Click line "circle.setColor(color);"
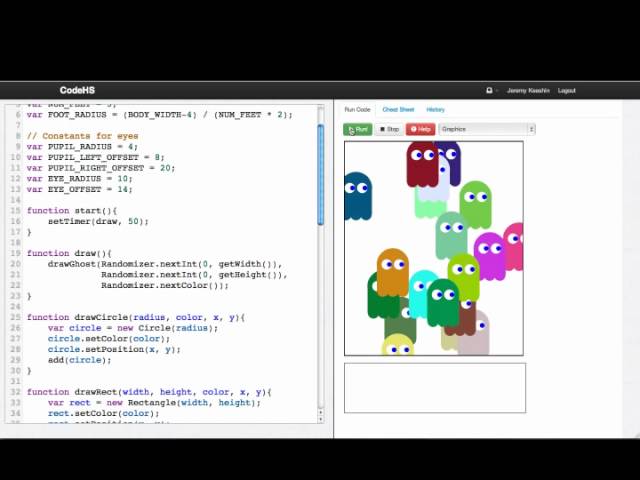 tap(109, 338)
